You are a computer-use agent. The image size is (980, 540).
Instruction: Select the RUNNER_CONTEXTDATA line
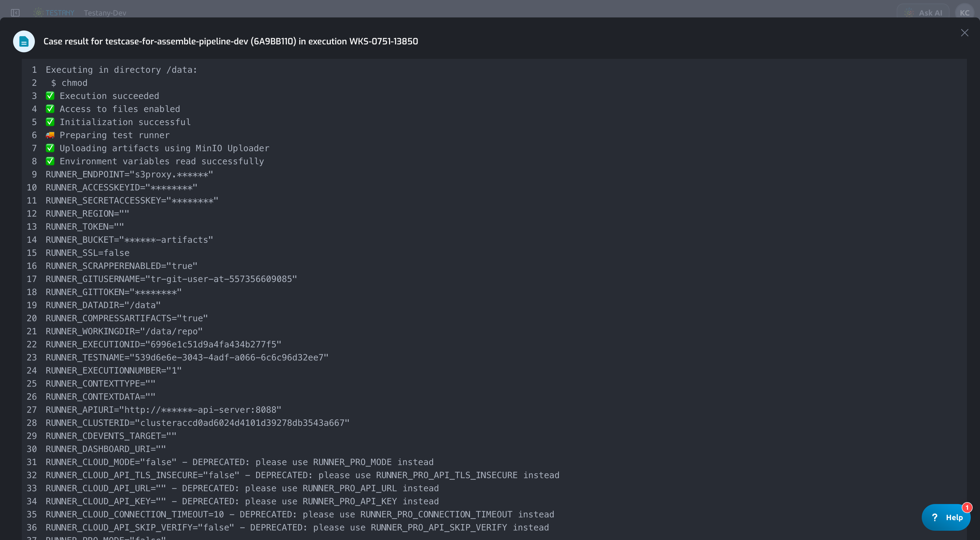click(100, 396)
